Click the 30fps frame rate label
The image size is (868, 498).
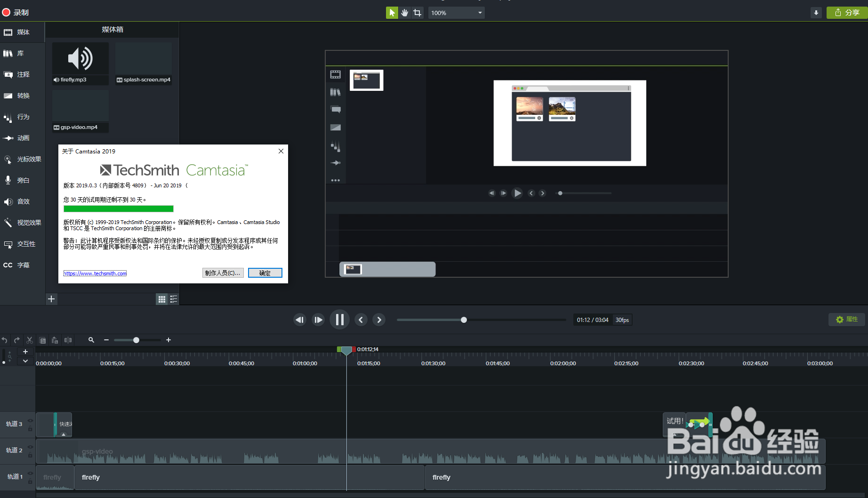622,320
